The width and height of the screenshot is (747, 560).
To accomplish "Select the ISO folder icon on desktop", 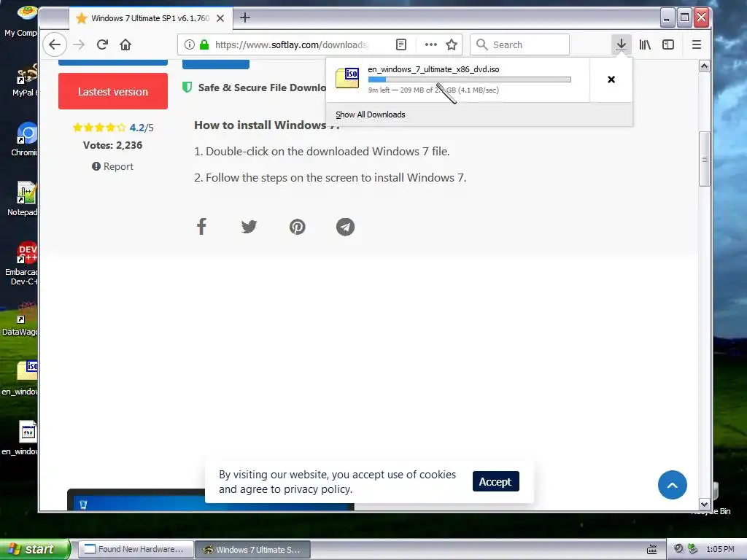I will pyautogui.click(x=27, y=370).
